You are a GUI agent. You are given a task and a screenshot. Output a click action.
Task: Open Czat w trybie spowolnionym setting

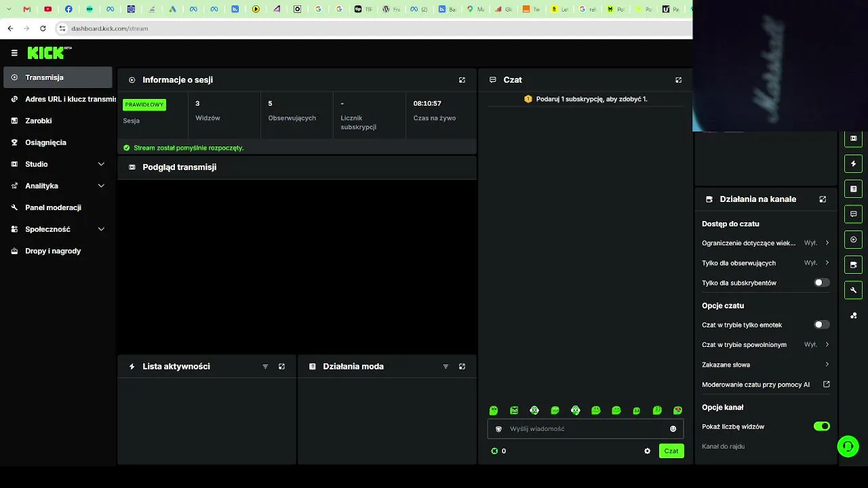point(766,344)
